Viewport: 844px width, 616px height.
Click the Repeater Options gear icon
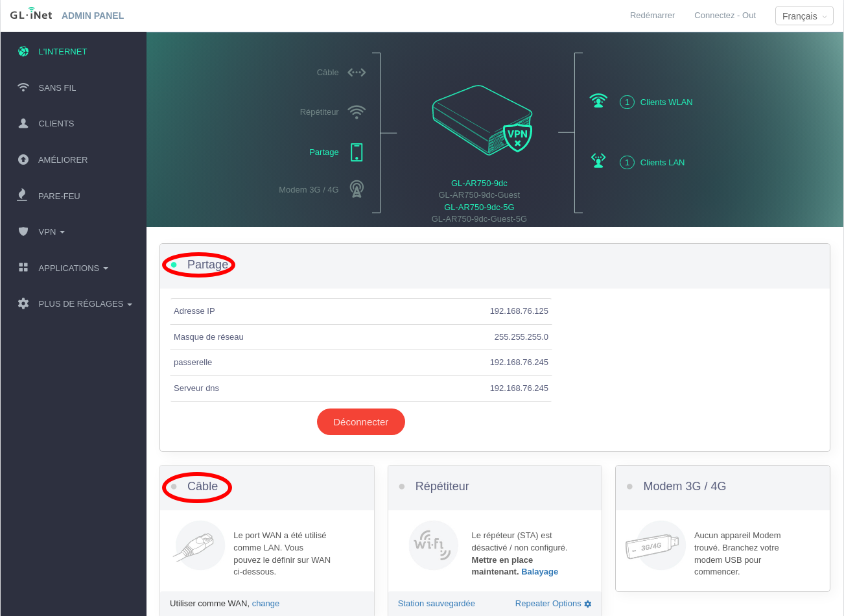point(588,604)
